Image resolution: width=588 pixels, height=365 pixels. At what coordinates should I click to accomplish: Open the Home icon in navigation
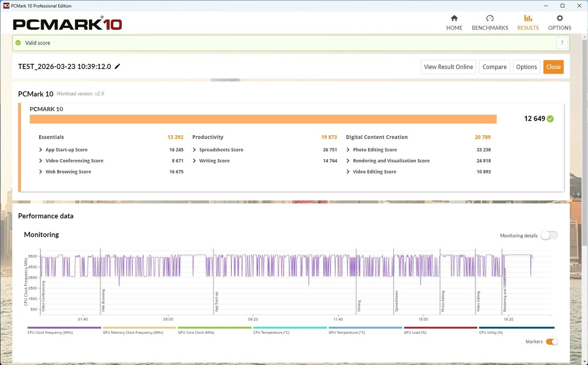454,18
